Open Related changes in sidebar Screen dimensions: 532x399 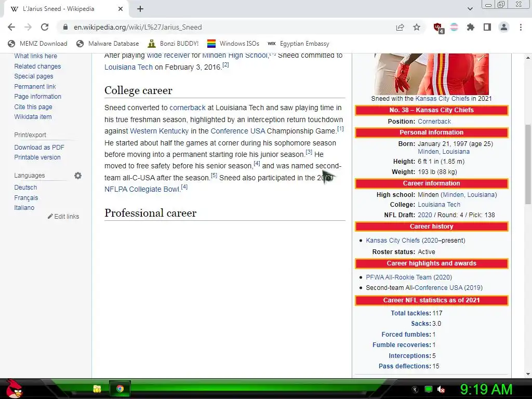coord(37,66)
